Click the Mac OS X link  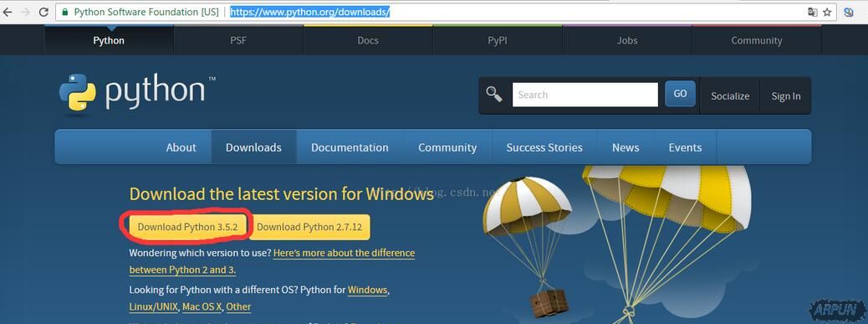point(202,306)
